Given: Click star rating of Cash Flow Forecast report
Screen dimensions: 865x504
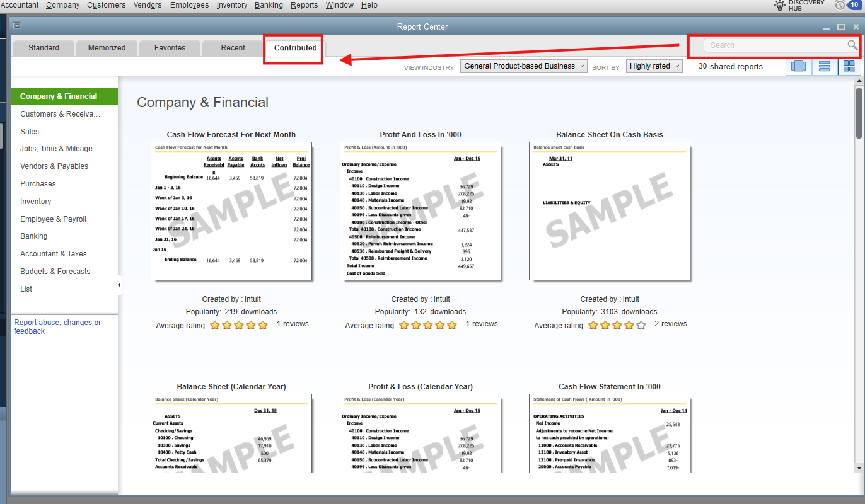Looking at the screenshot, I should pos(239,325).
